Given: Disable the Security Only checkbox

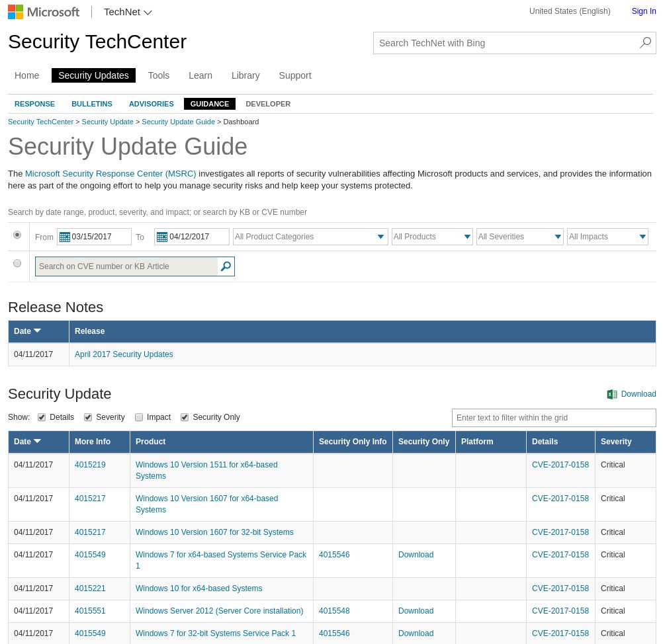Looking at the screenshot, I should pyautogui.click(x=185, y=417).
